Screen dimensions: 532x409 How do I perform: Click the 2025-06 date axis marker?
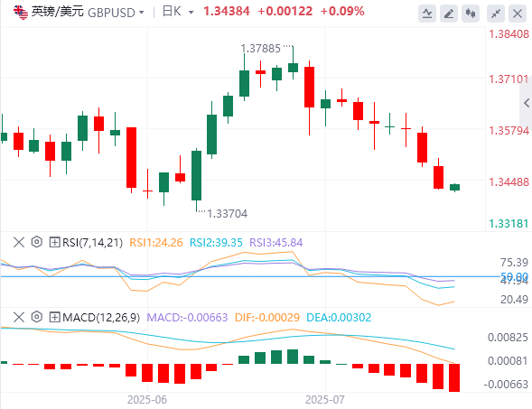(x=147, y=400)
